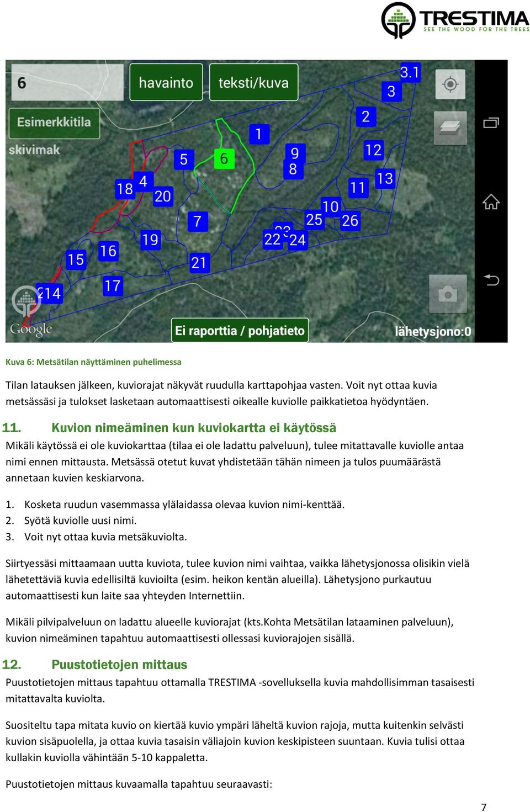Select highlighted green stand label 6
The image size is (530, 812).
pyautogui.click(x=224, y=159)
